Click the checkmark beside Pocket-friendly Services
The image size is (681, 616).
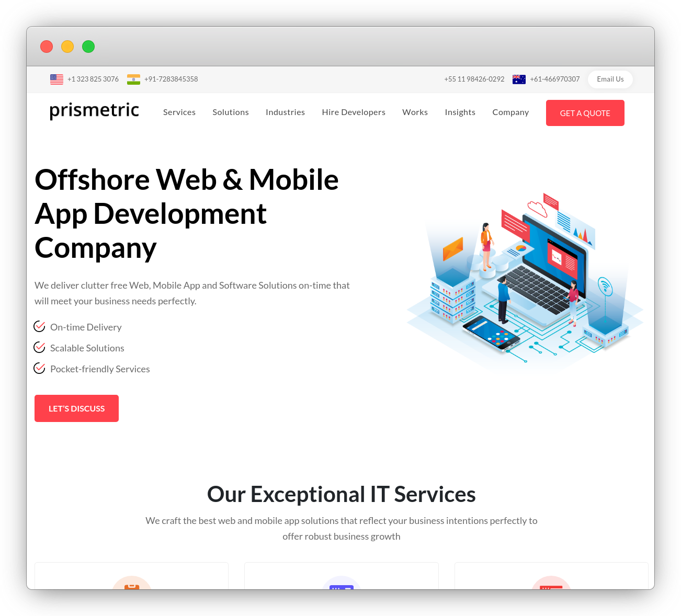39,368
